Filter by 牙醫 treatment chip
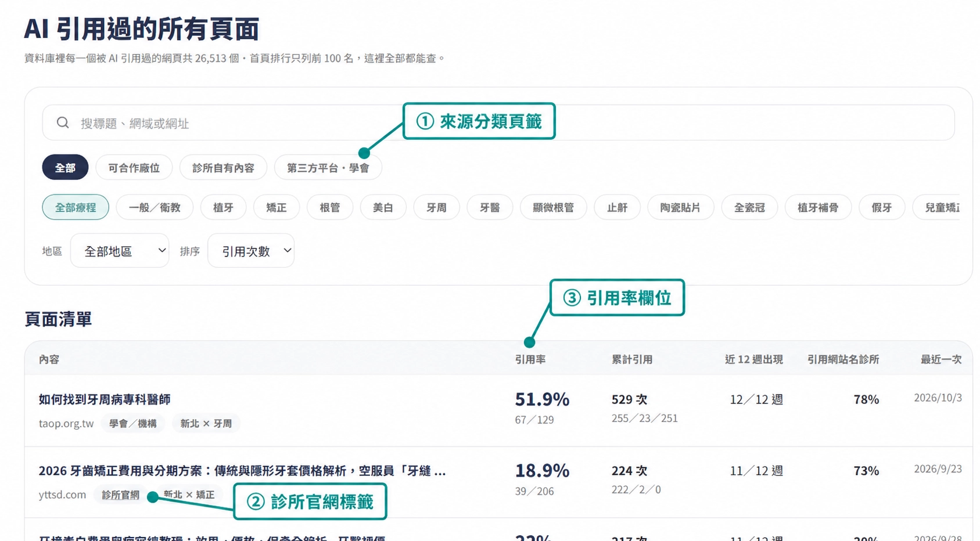 coord(490,207)
